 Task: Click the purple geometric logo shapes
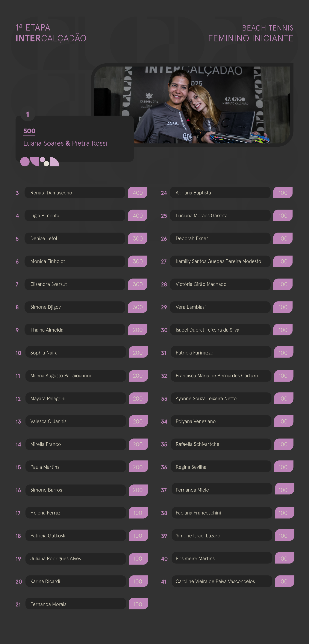[x=39, y=161]
